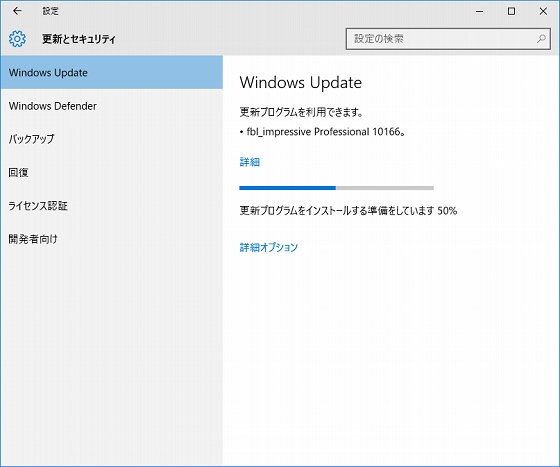This screenshot has height=467, width=560.
Task: Minimize the settings window
Action: pos(479,11)
